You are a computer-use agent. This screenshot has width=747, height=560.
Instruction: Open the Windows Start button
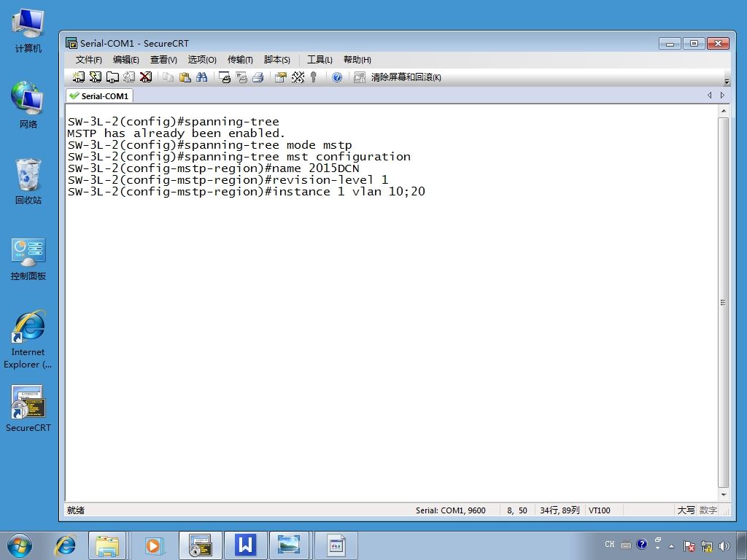point(20,545)
